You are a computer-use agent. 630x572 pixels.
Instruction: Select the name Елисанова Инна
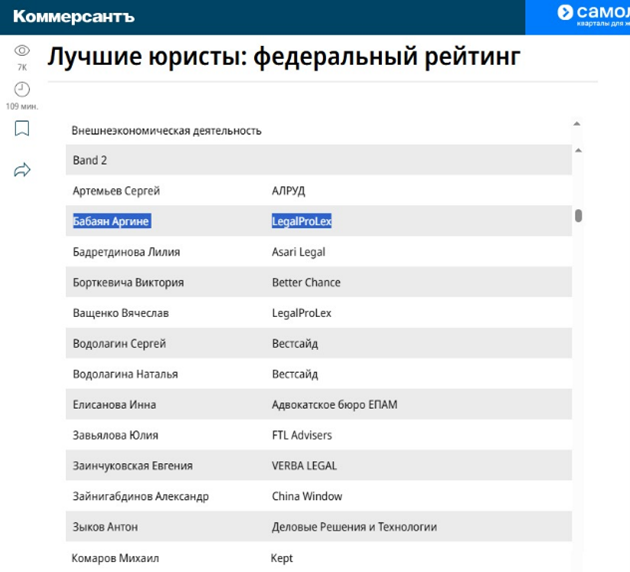tap(114, 404)
